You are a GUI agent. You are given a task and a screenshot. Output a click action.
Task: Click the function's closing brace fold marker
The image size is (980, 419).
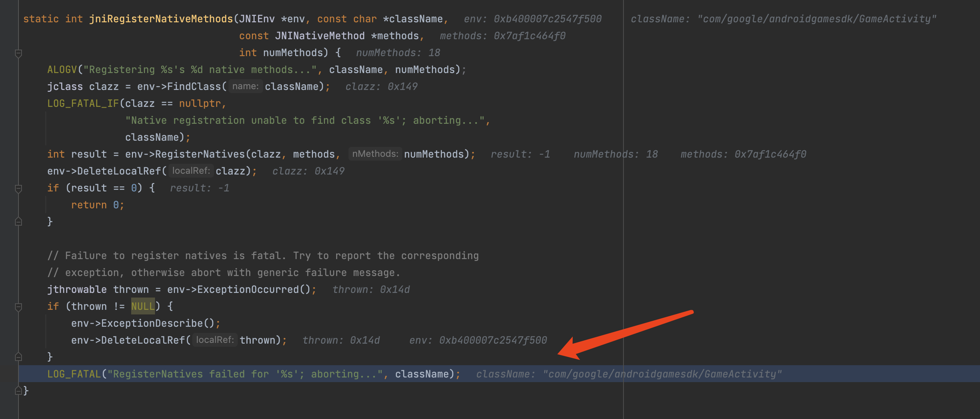point(18,391)
